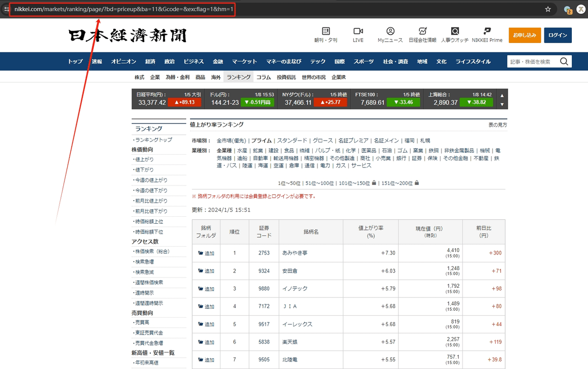588x369 pixels.
Task: Open 表の見方 help link
Action: tap(497, 125)
